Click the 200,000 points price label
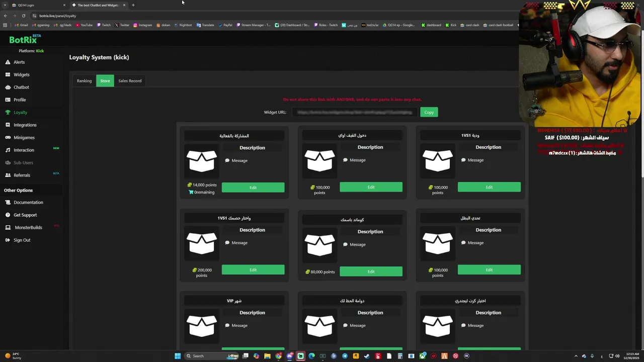 [x=202, y=273]
